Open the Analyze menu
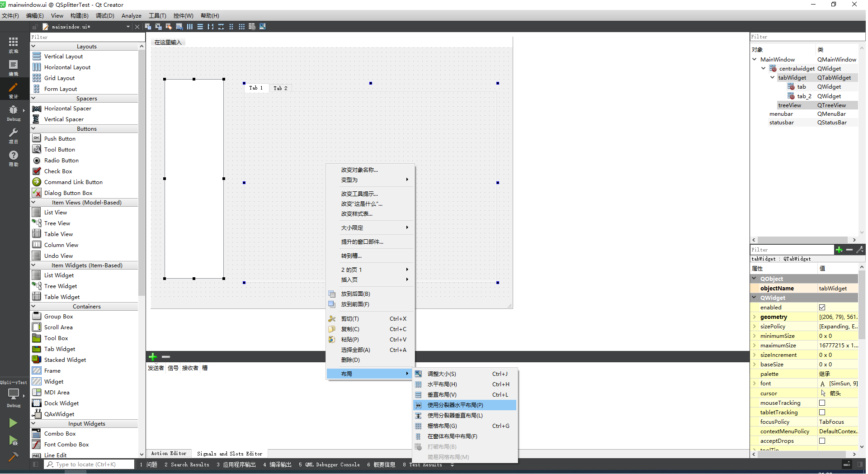The width and height of the screenshot is (868, 474). (x=132, y=15)
